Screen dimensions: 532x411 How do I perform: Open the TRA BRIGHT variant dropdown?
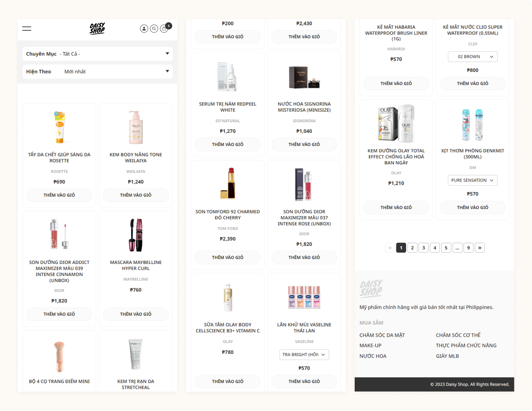[304, 355]
